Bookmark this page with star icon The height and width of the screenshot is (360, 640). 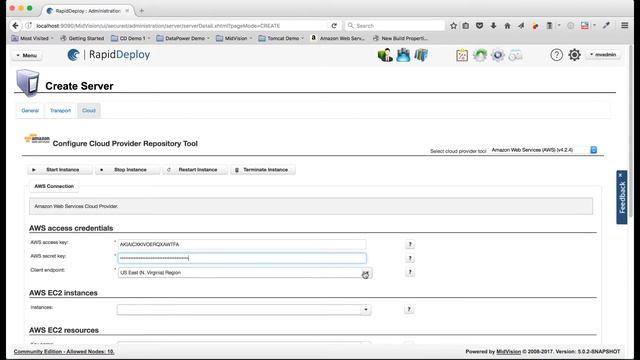pyautogui.click(x=453, y=26)
